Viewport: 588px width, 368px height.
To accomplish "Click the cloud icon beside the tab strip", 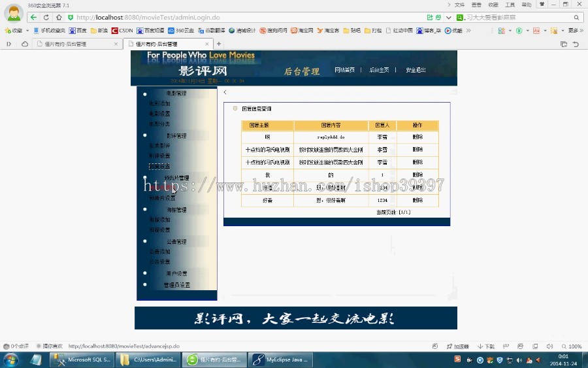I will (x=25, y=44).
